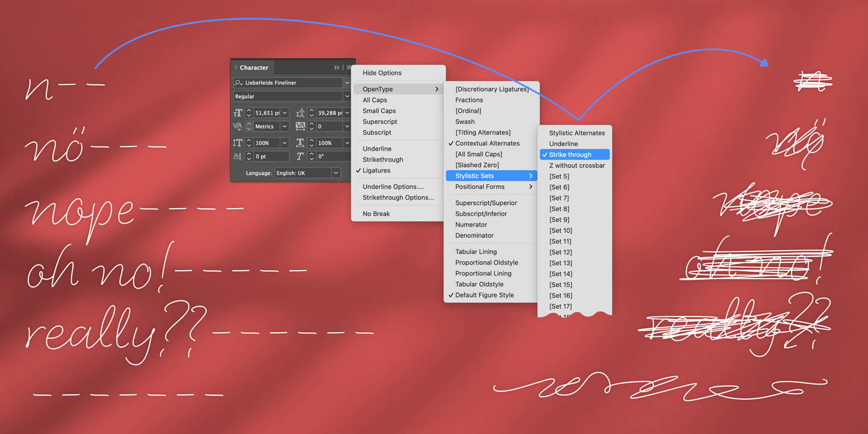The height and width of the screenshot is (434, 868).
Task: Click the font size icon in Character panel
Action: pos(237,113)
